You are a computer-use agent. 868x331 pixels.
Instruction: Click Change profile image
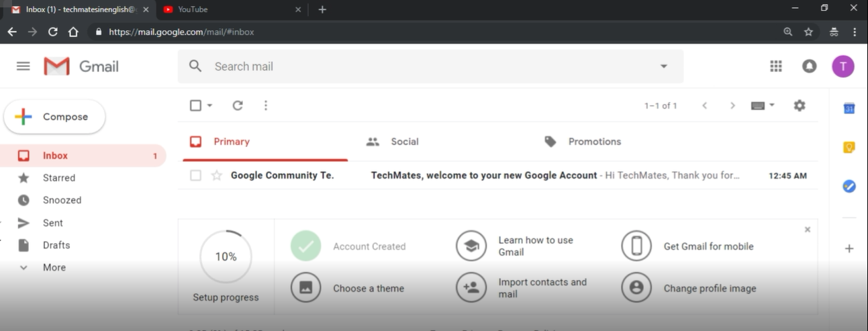click(x=710, y=288)
